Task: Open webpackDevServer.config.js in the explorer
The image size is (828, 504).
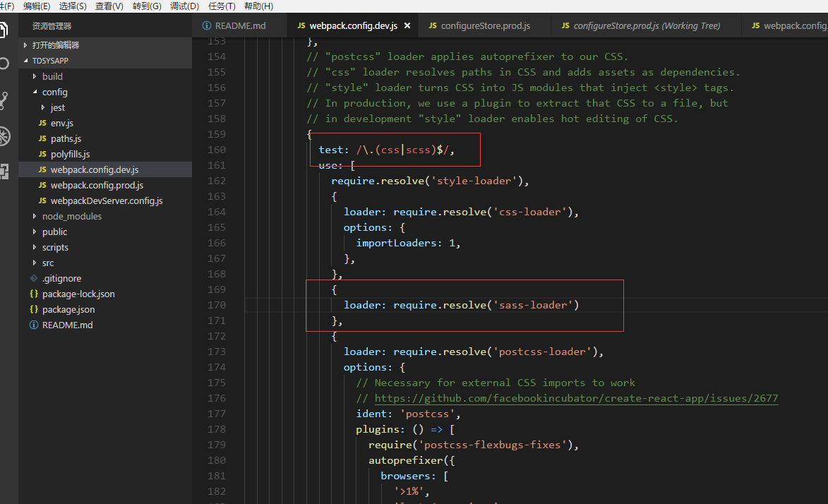Action: [105, 200]
